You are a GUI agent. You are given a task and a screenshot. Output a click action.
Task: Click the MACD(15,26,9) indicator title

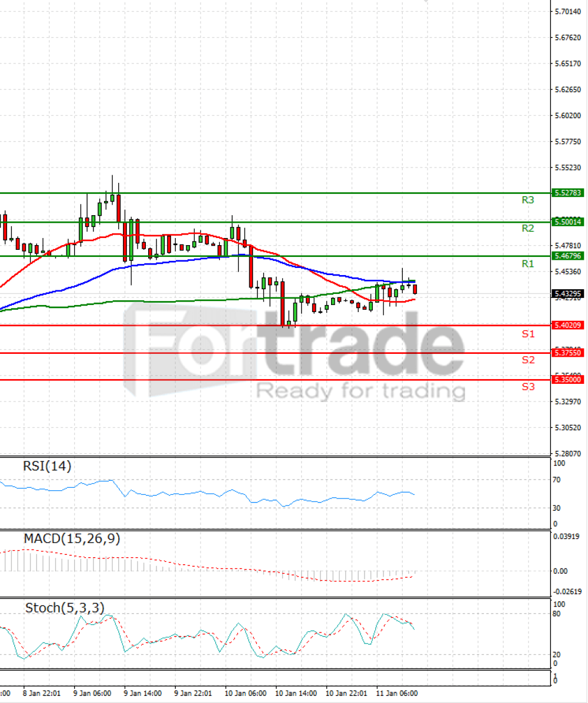[x=72, y=538]
